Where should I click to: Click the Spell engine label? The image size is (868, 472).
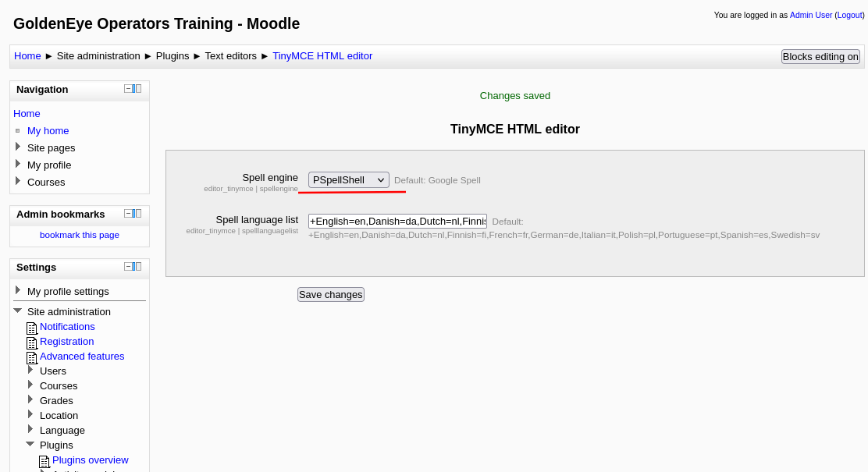(x=270, y=178)
